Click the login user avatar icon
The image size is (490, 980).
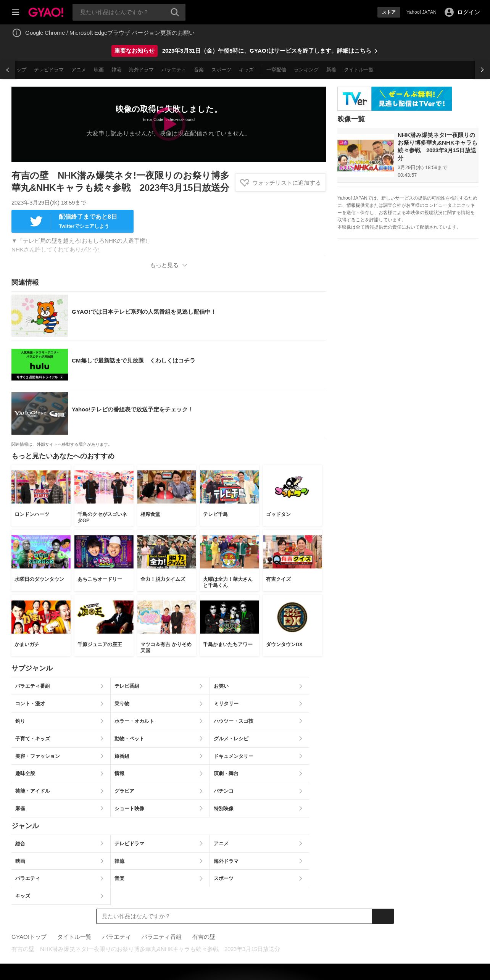449,12
